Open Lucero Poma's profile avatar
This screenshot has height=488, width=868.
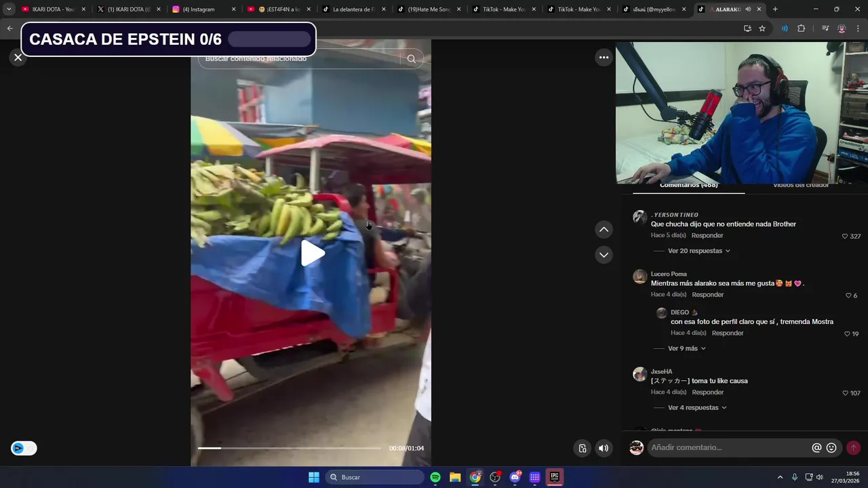click(639, 277)
